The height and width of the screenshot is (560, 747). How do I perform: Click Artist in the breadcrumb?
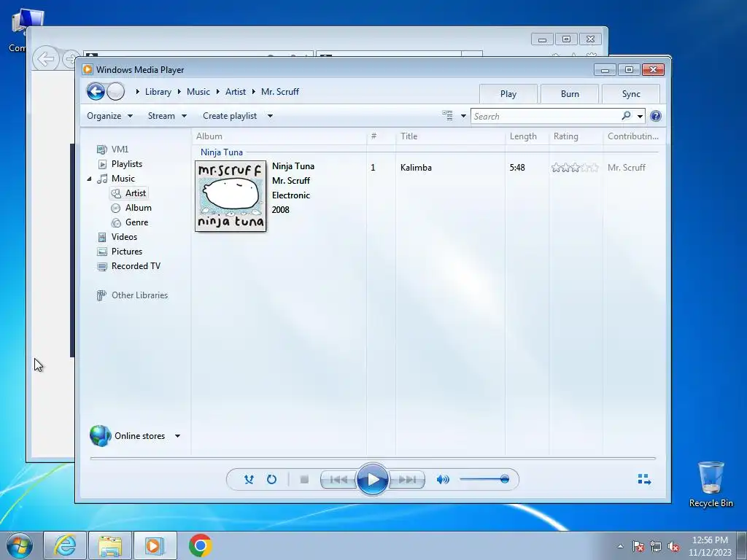236,92
